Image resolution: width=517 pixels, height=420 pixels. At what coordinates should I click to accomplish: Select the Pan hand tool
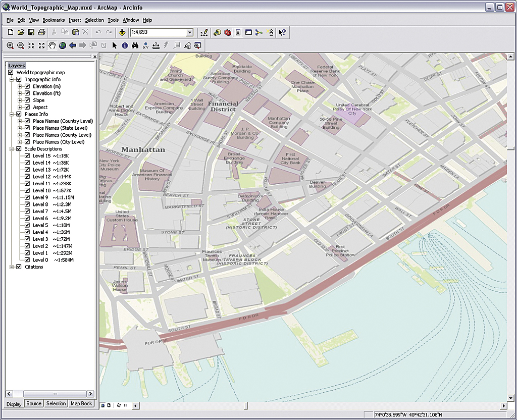coord(52,45)
